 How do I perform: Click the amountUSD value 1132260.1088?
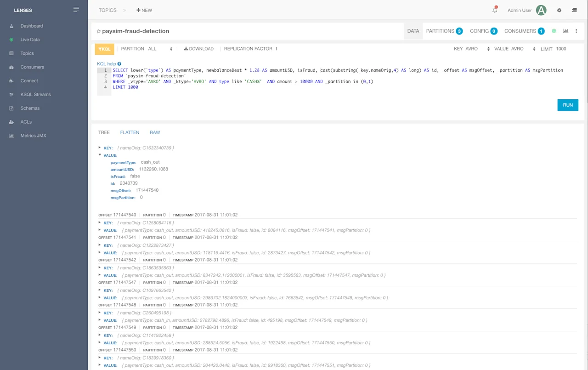153,169
